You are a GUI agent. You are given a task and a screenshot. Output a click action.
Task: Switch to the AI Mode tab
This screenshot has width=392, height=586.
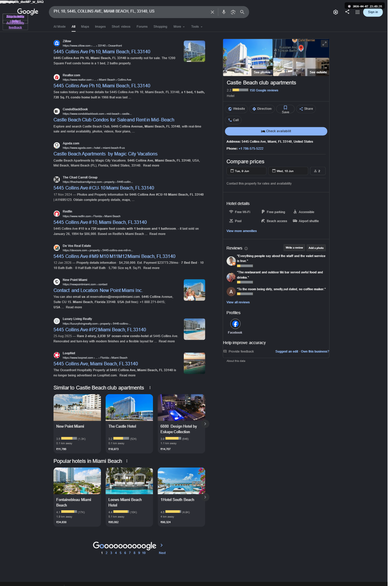coord(59,27)
